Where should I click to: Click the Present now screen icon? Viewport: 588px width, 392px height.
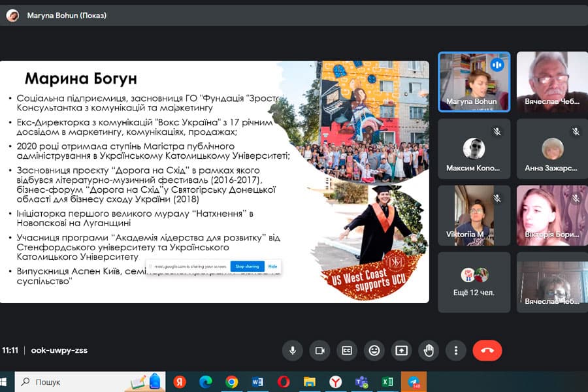pyautogui.click(x=401, y=350)
